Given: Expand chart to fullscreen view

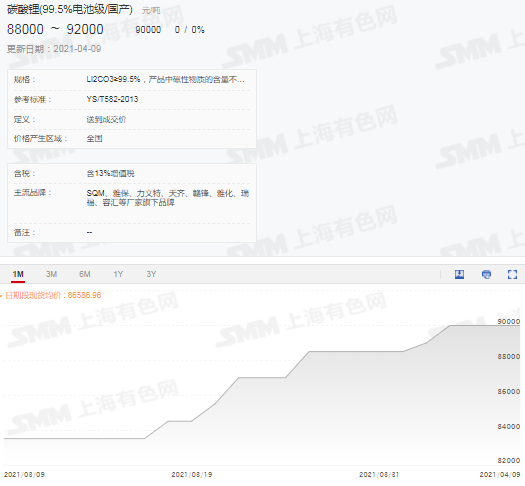Looking at the screenshot, I should coord(512,274).
